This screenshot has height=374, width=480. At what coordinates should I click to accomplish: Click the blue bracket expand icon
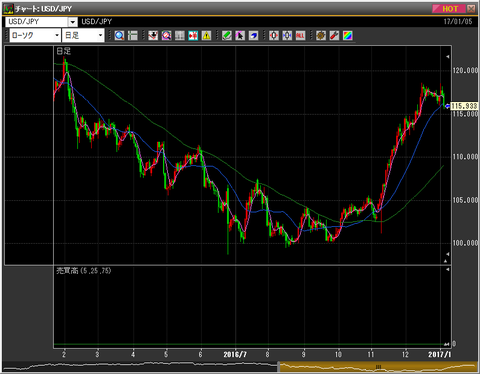(287, 35)
